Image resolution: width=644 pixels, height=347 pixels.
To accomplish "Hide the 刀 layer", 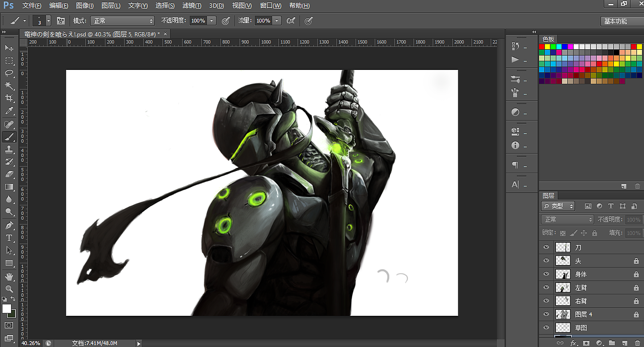I will pyautogui.click(x=546, y=247).
